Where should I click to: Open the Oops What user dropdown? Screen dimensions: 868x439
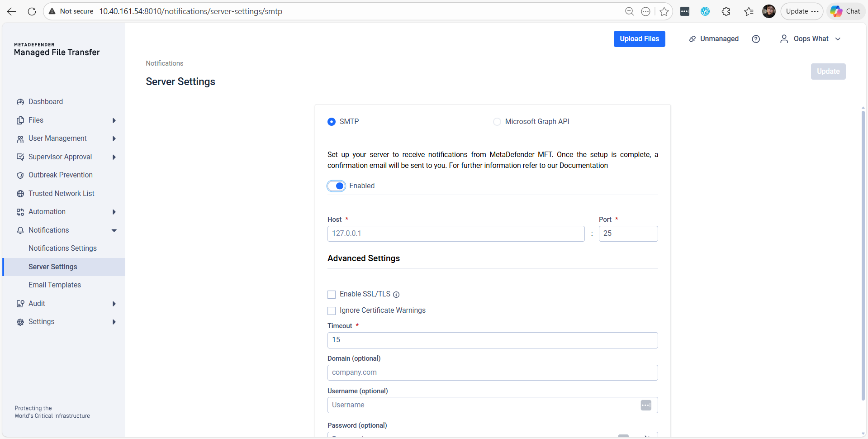click(811, 39)
